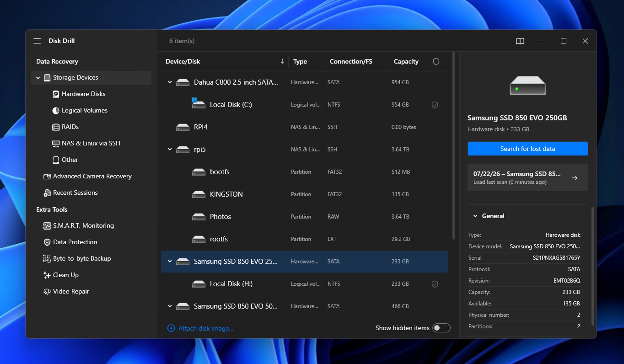Open Hardware Disks in the sidebar

coord(83,94)
